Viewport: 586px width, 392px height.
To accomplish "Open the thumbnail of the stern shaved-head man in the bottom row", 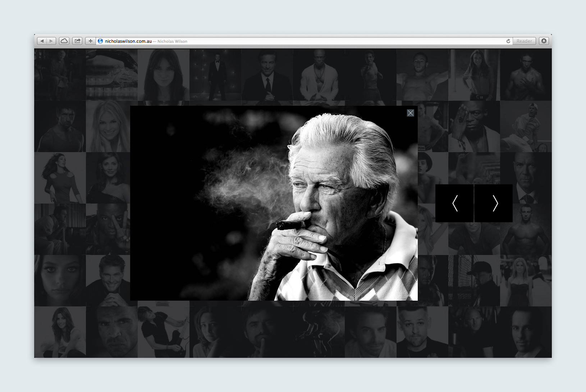I will click(112, 332).
